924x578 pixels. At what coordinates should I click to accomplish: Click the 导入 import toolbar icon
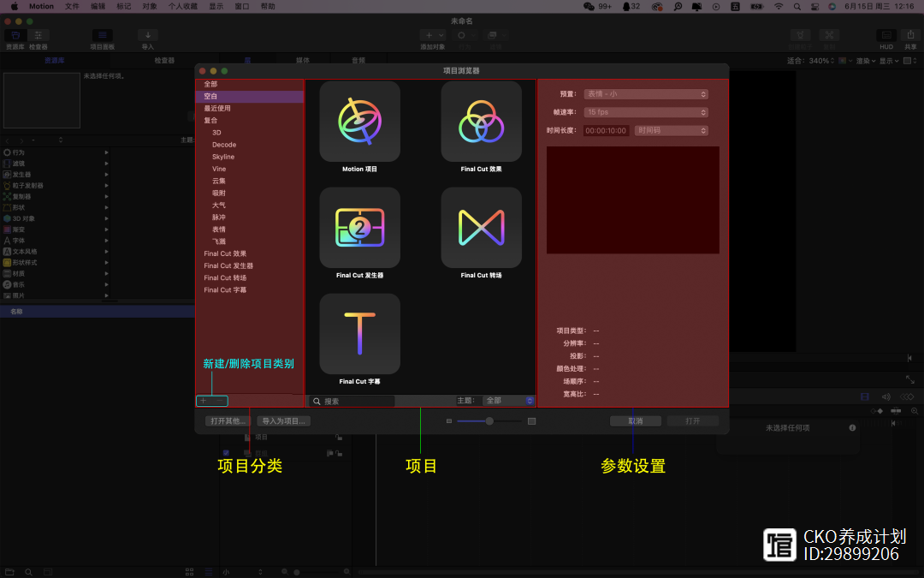pyautogui.click(x=147, y=35)
